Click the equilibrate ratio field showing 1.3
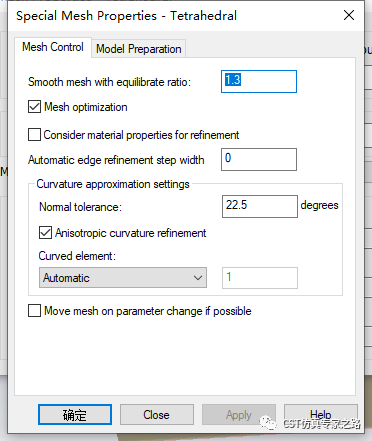The width and height of the screenshot is (372, 441). 259,81
